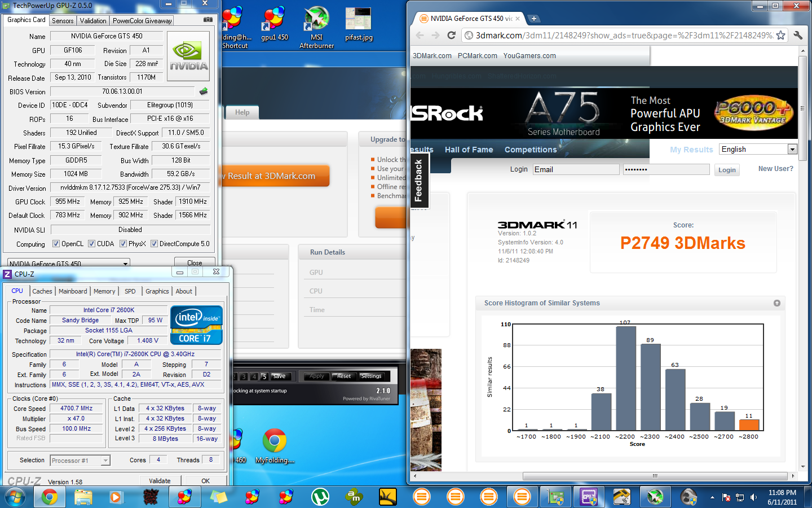The height and width of the screenshot is (508, 812).
Task: Click the Intel Core i7 logo in CPU-Z
Action: [x=196, y=325]
